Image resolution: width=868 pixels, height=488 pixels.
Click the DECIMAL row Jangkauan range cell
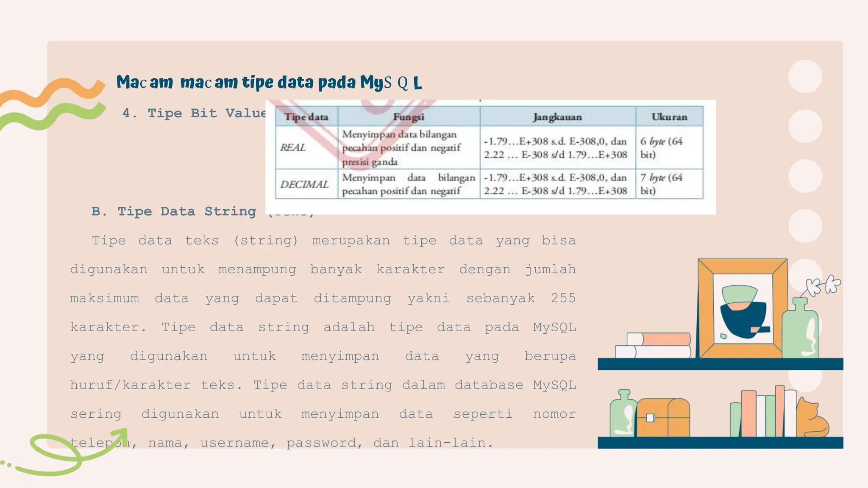point(557,184)
